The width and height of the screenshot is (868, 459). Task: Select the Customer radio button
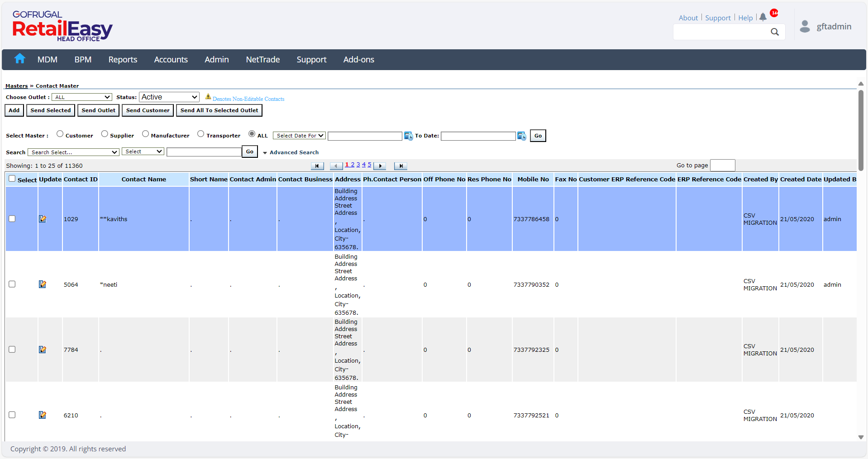pos(60,134)
